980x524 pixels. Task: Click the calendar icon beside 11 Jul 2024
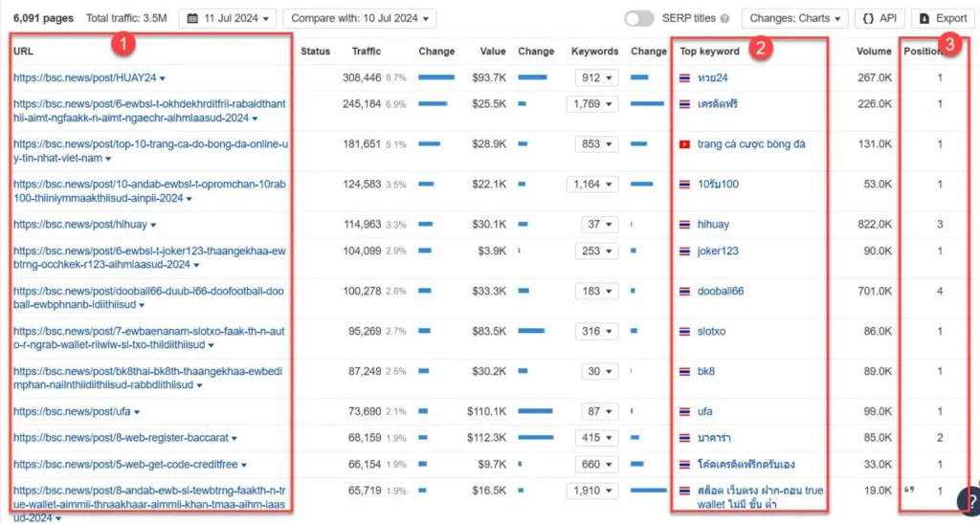point(193,18)
